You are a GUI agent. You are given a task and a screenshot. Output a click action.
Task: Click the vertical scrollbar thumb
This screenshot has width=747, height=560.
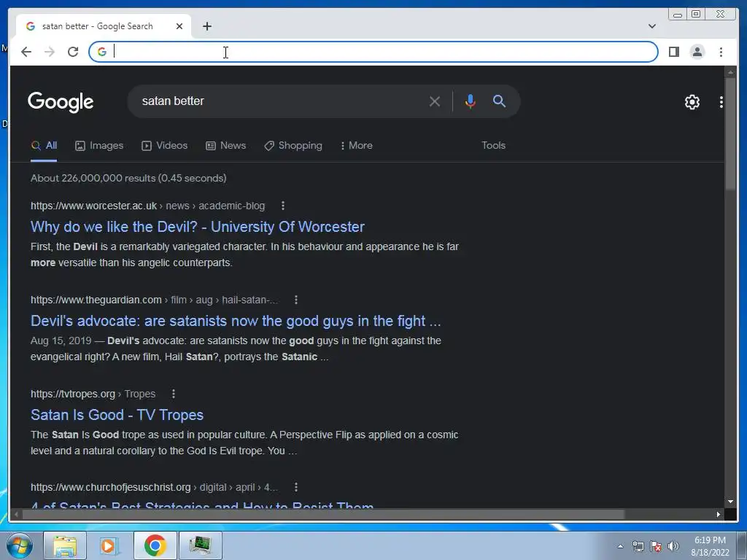[730, 135]
